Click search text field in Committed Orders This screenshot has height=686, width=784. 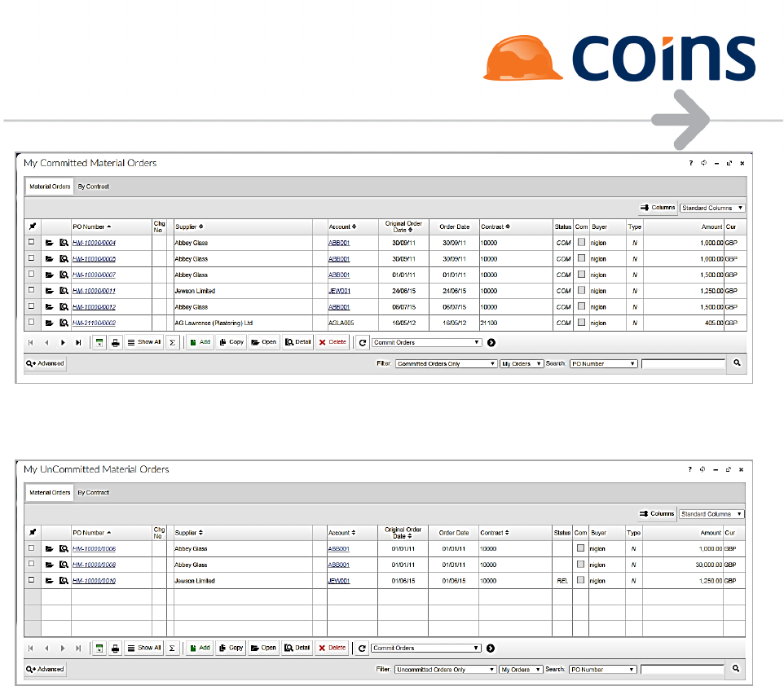click(683, 363)
